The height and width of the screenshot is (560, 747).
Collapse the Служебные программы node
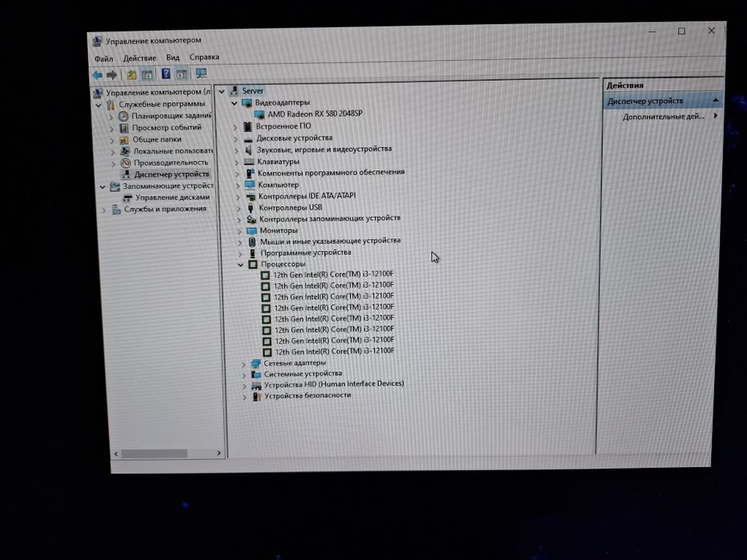pyautogui.click(x=98, y=106)
